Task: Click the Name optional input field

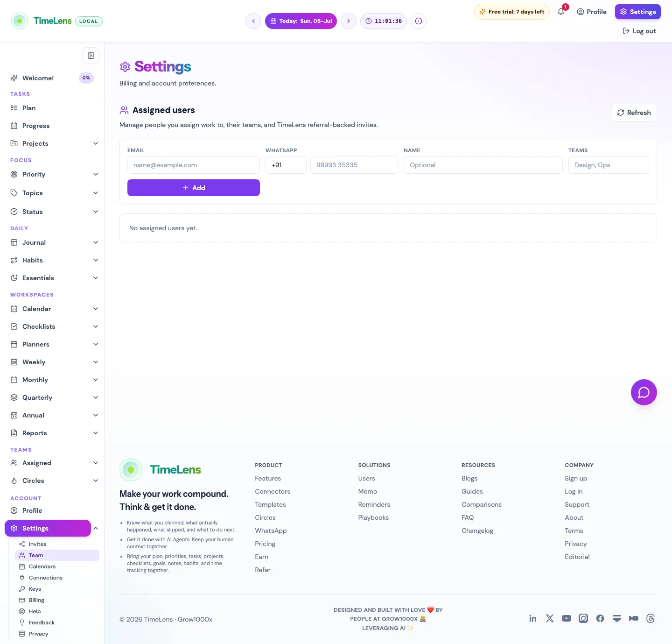Action: [483, 165]
